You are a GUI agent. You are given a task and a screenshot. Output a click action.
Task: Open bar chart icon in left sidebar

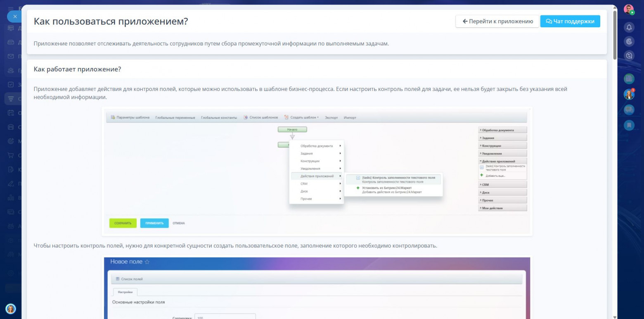coord(11,198)
